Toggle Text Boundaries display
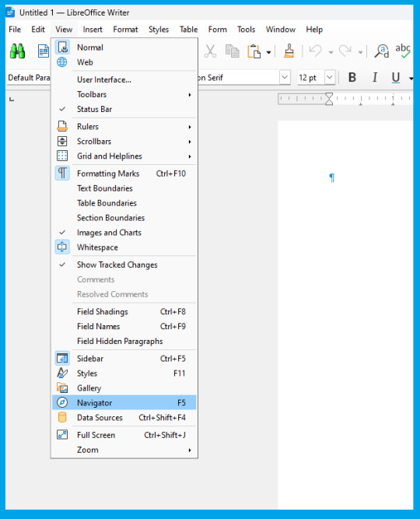 point(124,188)
